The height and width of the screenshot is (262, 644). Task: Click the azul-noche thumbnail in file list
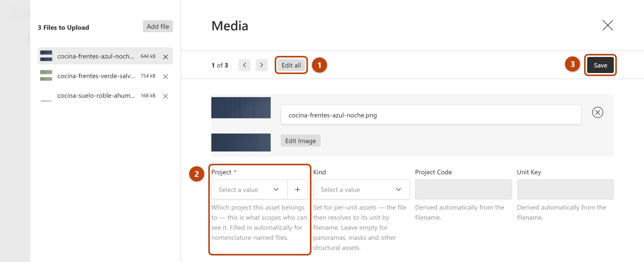[x=46, y=56]
